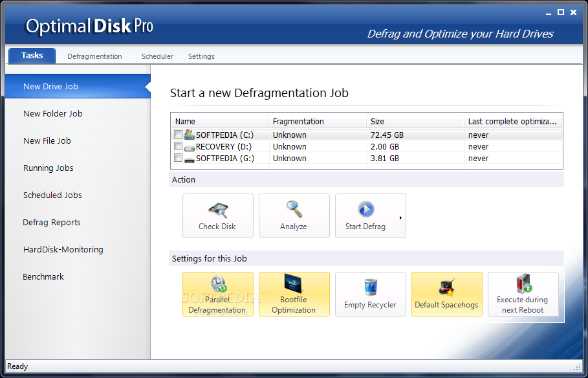Click the Analyze magnifying glass icon
Screen dimensions: 588x378
[294, 210]
